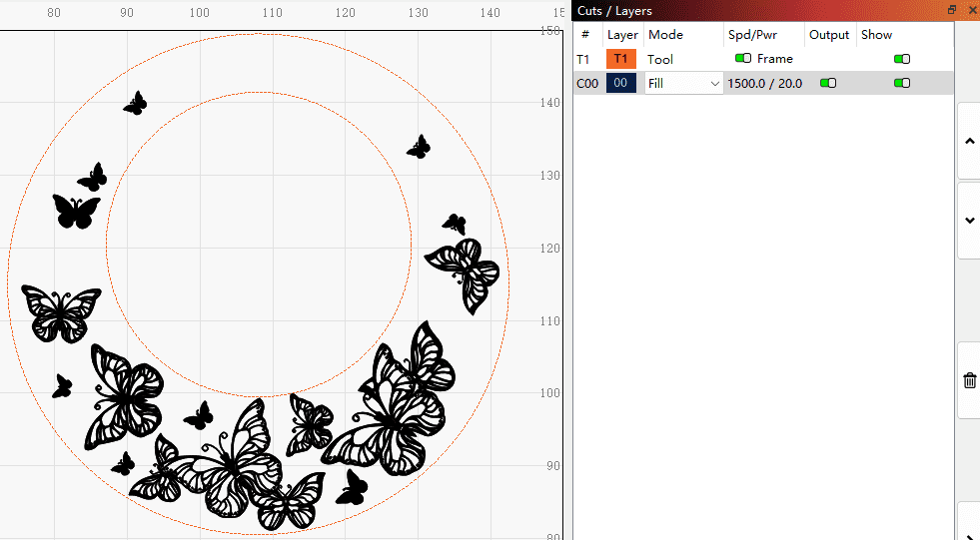
Task: Click the Spd/Pwr column header
Action: point(752,35)
